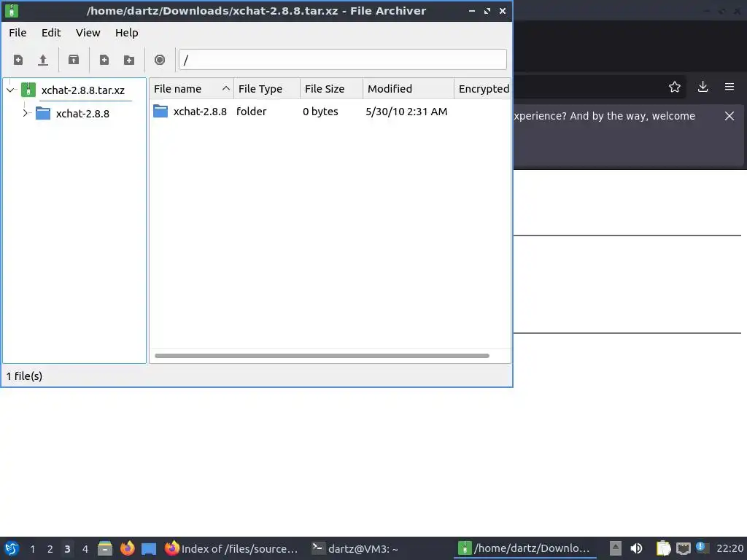Screen dimensions: 747x560
Task: Switch to workspace 4 in taskbar
Action: (x=85, y=549)
